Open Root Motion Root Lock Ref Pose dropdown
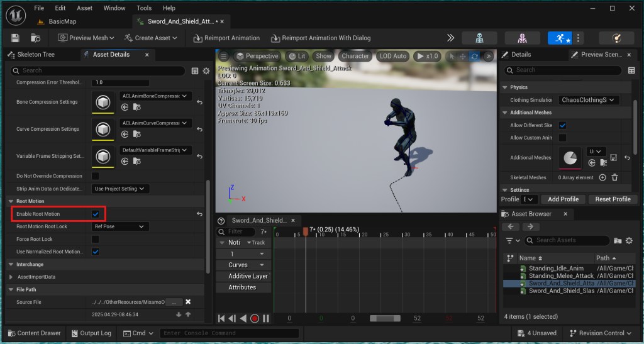 pyautogui.click(x=120, y=226)
